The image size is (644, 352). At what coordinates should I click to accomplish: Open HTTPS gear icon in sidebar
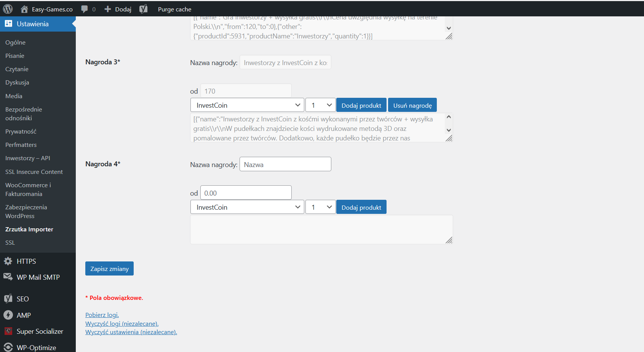[8, 261]
